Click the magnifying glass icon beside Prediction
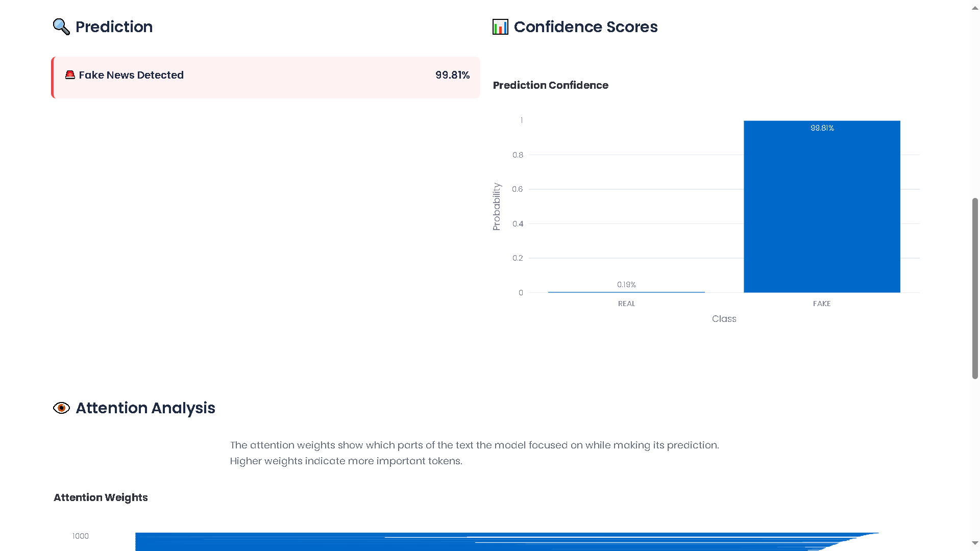The image size is (980, 551). coord(61,27)
